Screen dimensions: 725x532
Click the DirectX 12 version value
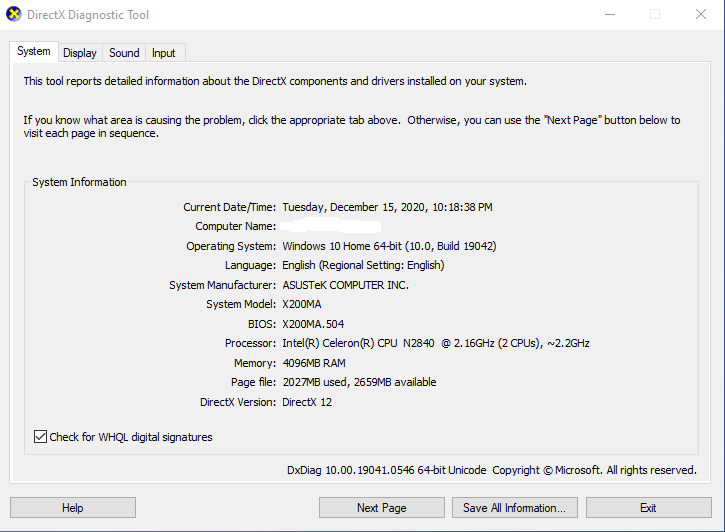click(x=307, y=402)
